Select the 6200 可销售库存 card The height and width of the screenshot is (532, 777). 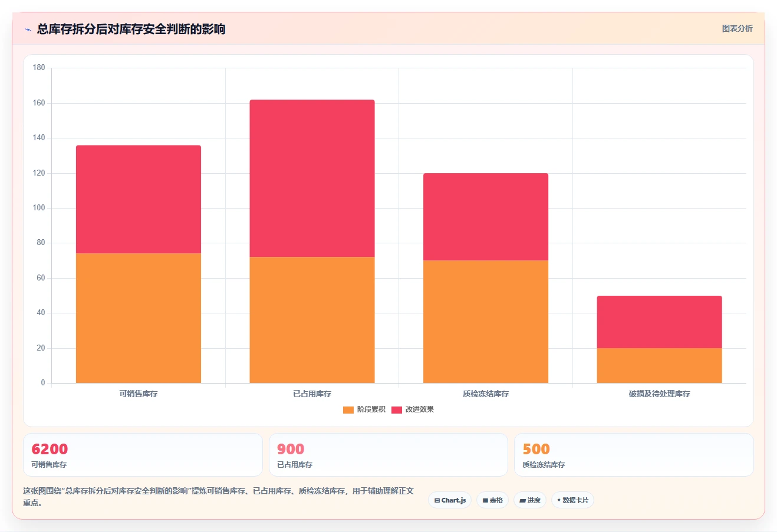pos(143,455)
